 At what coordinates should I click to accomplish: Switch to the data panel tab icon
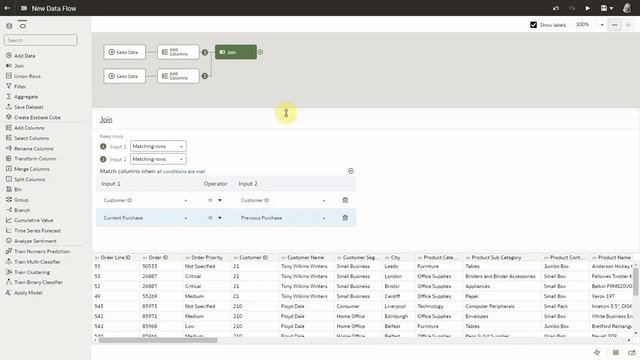pyautogui.click(x=9, y=26)
